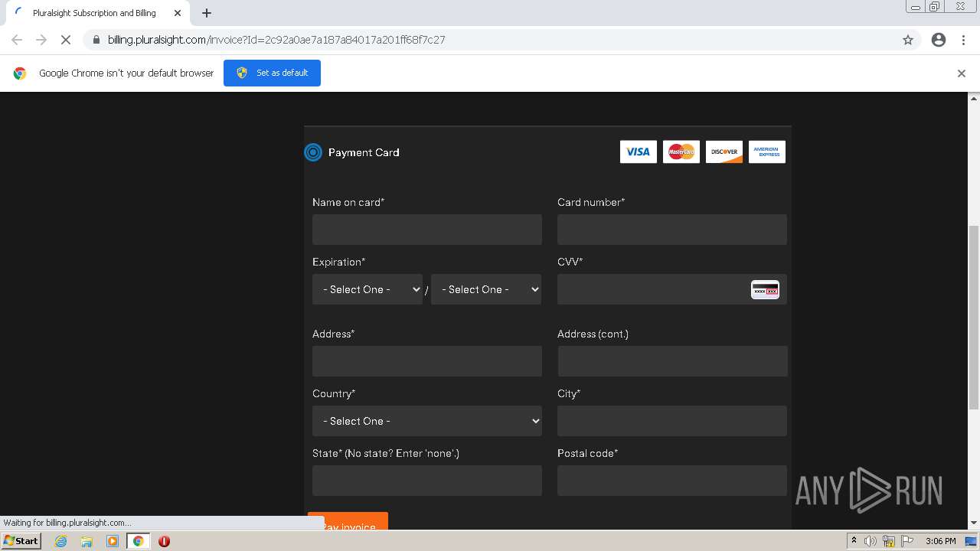This screenshot has height=551, width=980.
Task: Go back to previous page
Action: 17,40
